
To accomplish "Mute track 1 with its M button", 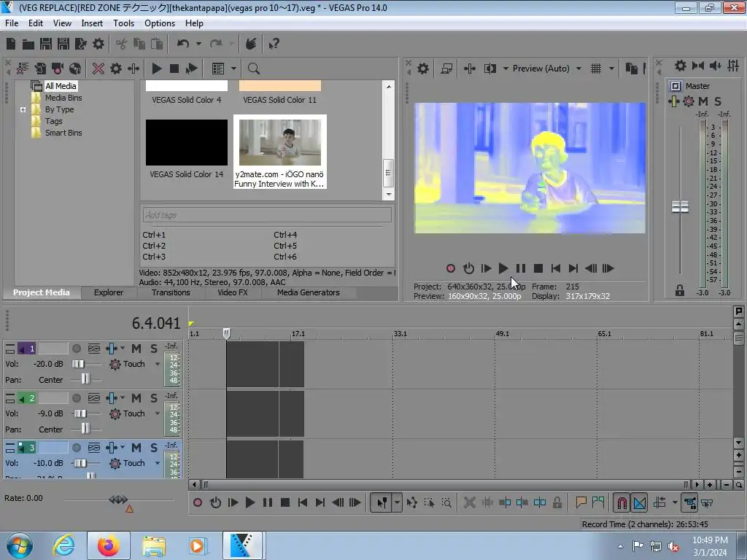I will click(136, 349).
